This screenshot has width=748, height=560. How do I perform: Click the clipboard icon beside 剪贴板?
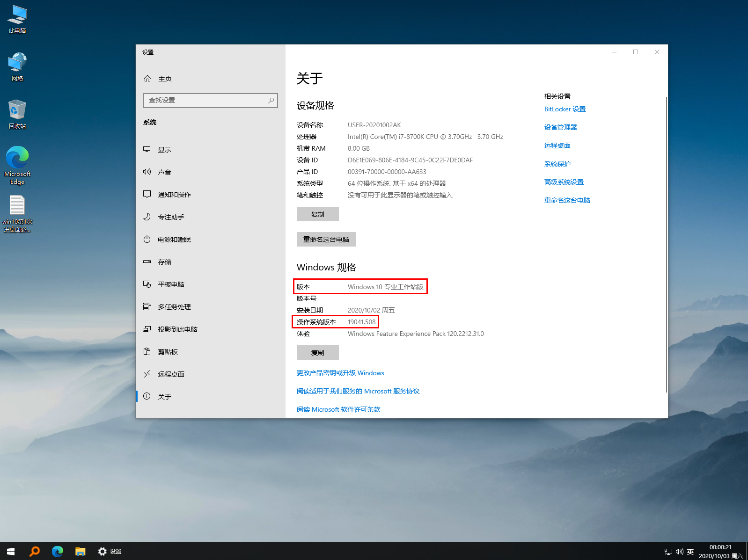tap(147, 351)
